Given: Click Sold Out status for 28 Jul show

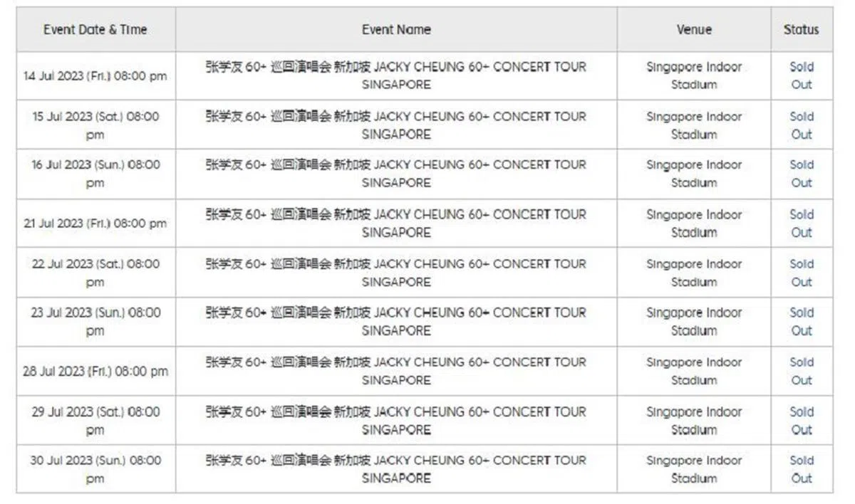Looking at the screenshot, I should click(802, 371).
